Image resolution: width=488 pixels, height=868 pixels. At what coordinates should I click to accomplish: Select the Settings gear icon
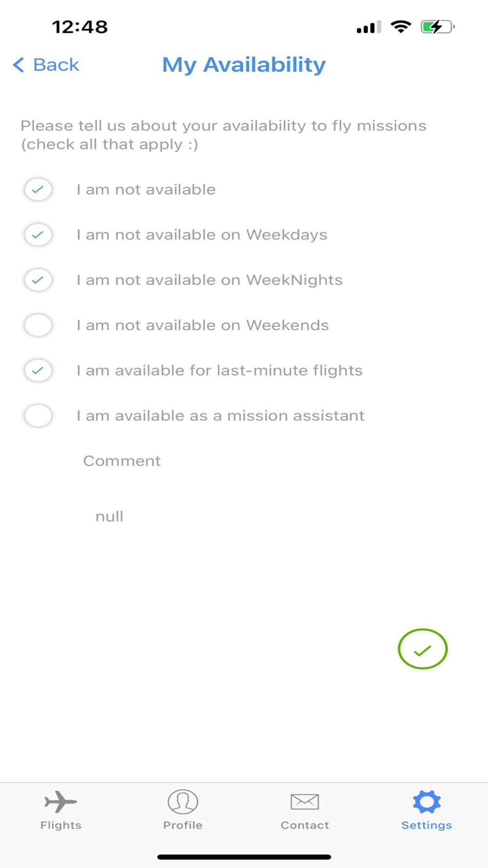coord(427,801)
